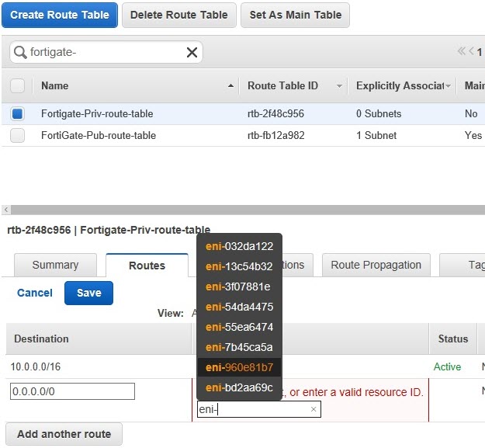
Task: Choose eni-3f07881e from suggestions
Action: pyautogui.click(x=240, y=287)
